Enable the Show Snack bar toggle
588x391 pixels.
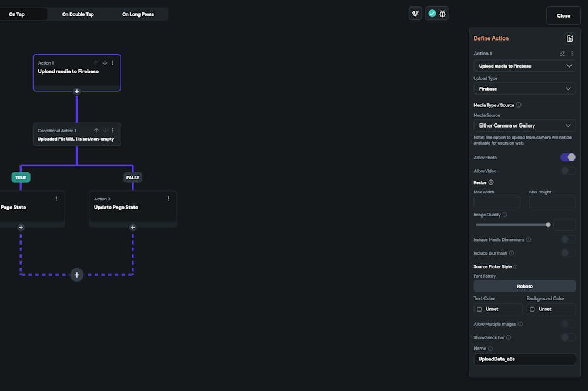tap(567, 337)
